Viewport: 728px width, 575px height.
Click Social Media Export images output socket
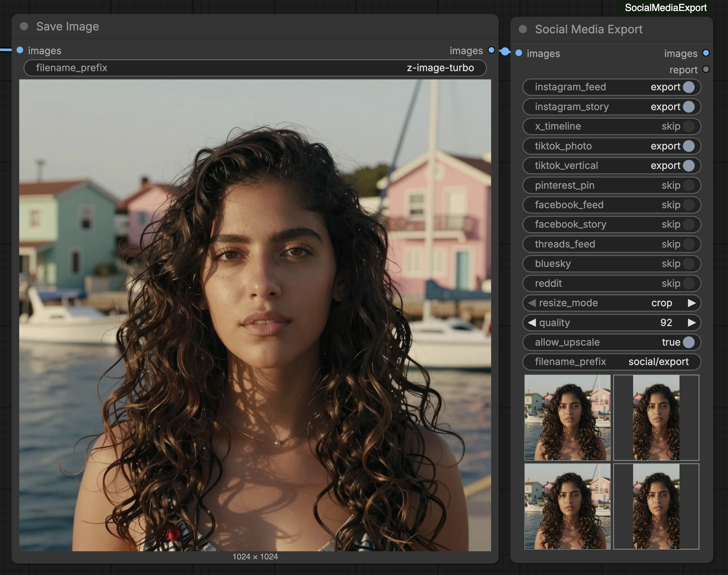706,53
